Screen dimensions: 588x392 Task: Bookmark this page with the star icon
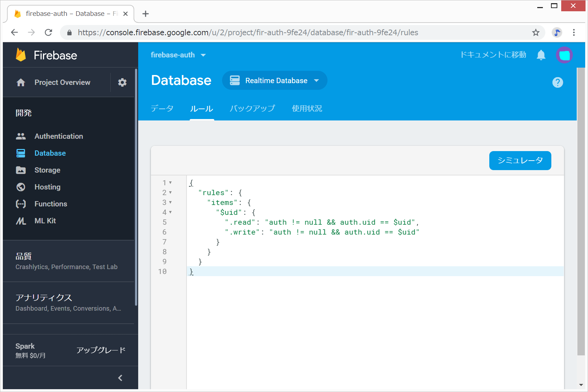(x=536, y=33)
